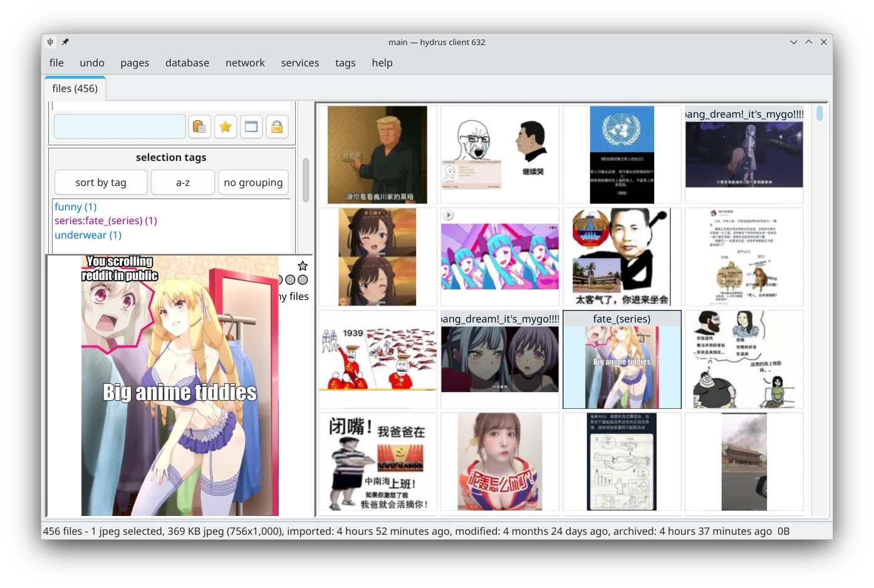Click the play overlay on the animated thumbnail
Image resolution: width=874 pixels, height=588 pixels.
449,215
